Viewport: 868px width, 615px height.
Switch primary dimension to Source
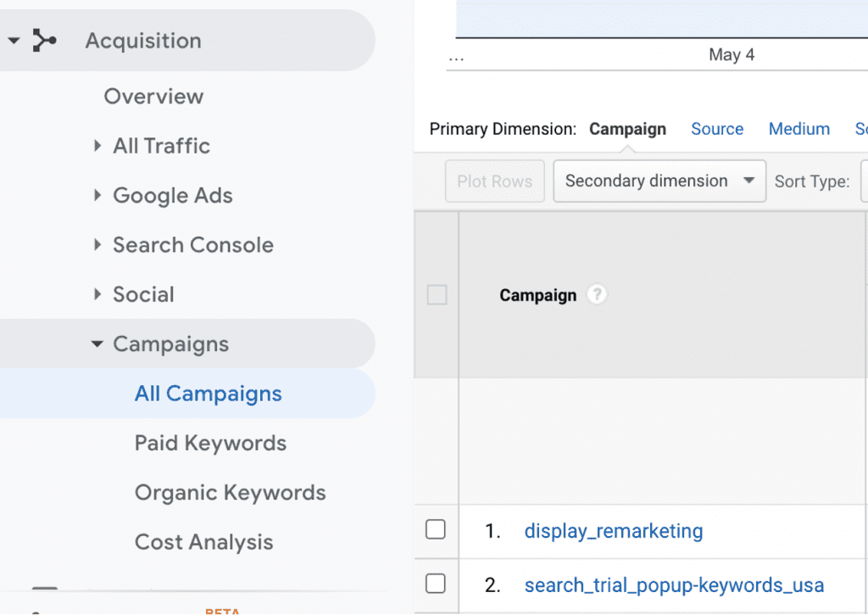(x=716, y=129)
